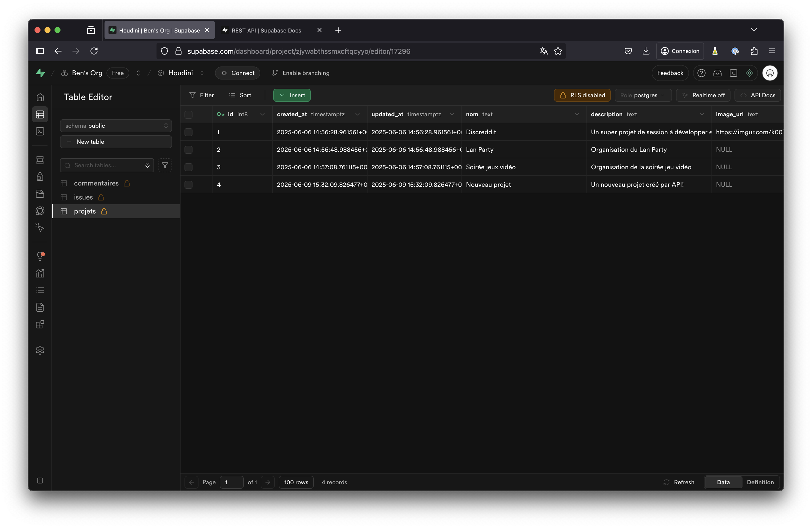Open Project Settings gear icon
The image size is (812, 528).
[x=40, y=350]
